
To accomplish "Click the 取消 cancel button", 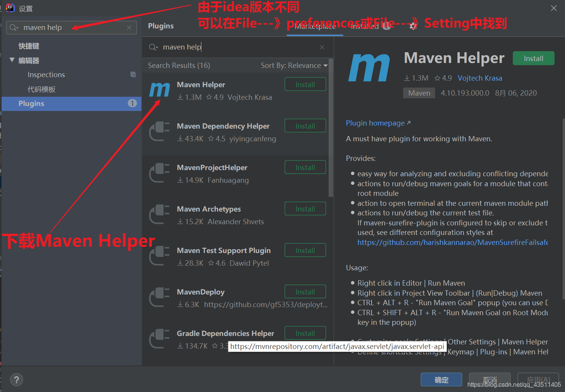I will (x=490, y=380).
